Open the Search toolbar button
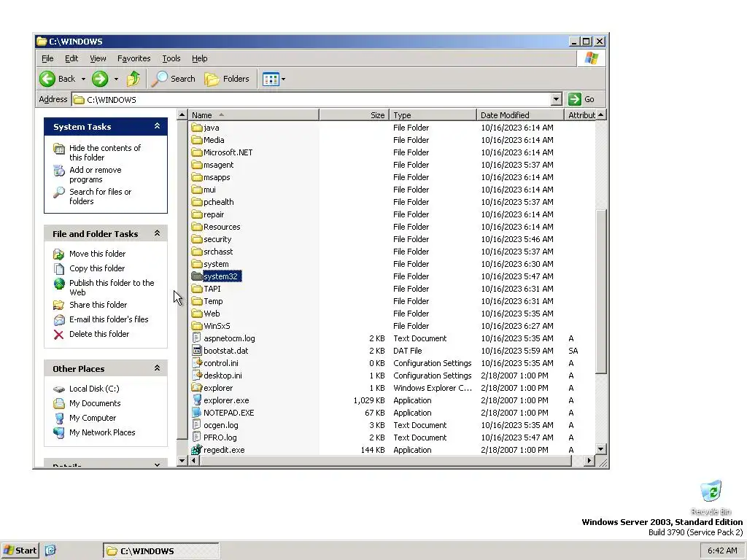 tap(174, 79)
